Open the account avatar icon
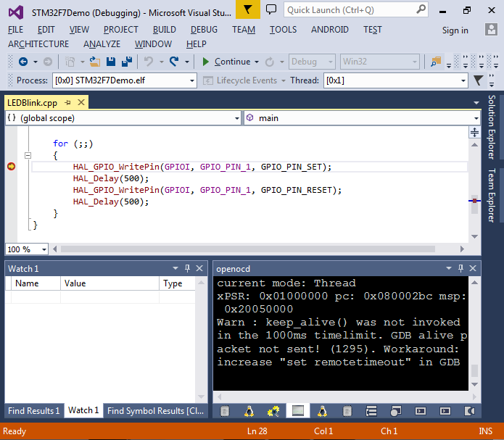 click(491, 30)
